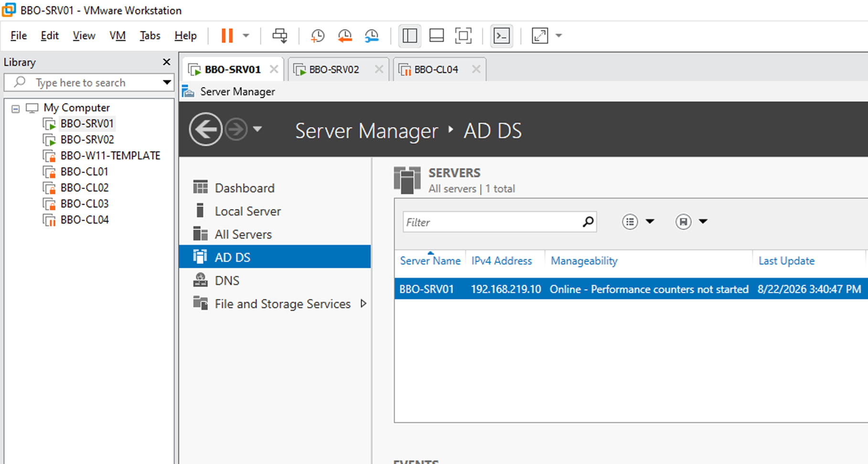Pause the virtual machine with the pause icon
Screen dimensions: 868x464
point(227,36)
